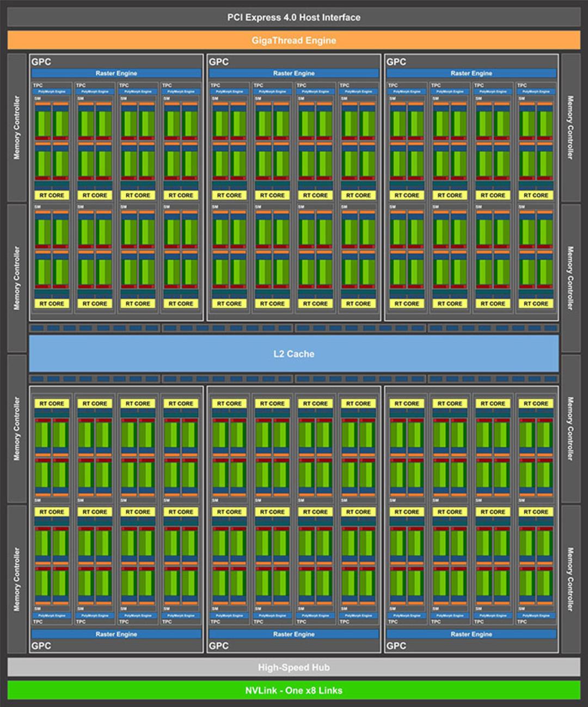Click the GPC label of the lower-right cluster
This screenshot has height=707, width=588.
(x=396, y=645)
